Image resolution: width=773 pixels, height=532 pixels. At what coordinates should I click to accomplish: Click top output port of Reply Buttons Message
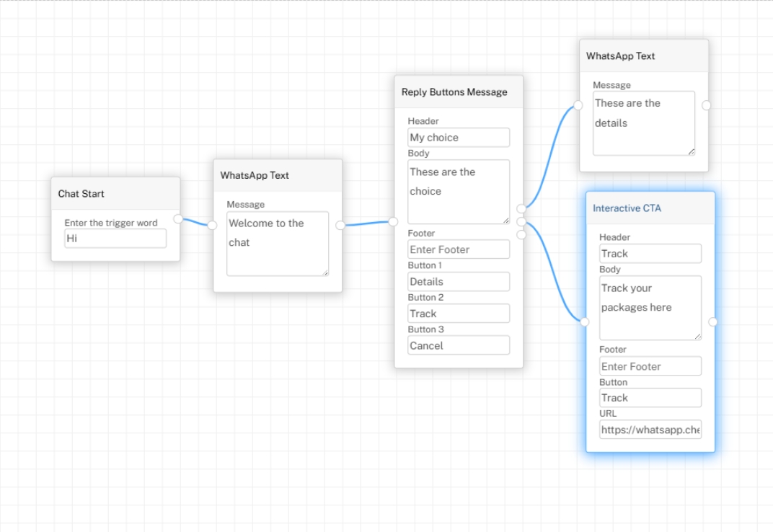(x=521, y=208)
